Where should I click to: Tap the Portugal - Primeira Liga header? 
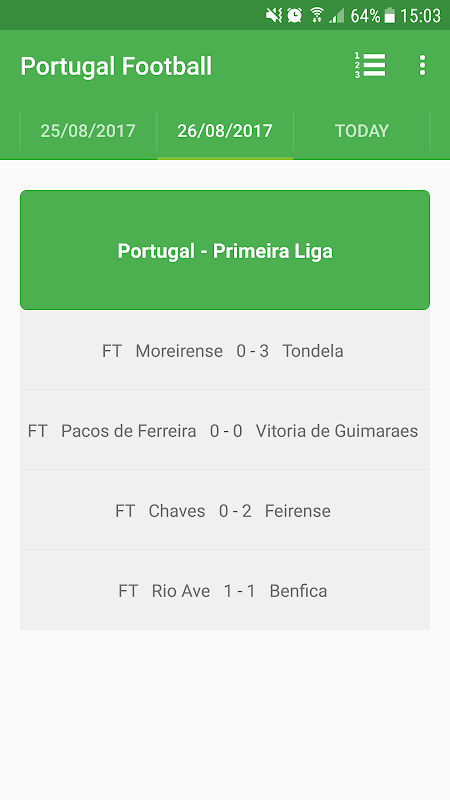pyautogui.click(x=225, y=250)
